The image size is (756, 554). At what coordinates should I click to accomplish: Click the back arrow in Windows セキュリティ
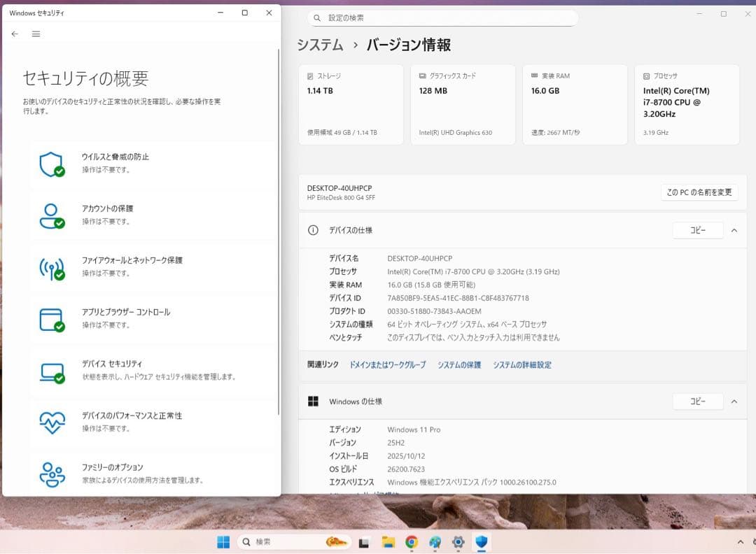pyautogui.click(x=14, y=34)
